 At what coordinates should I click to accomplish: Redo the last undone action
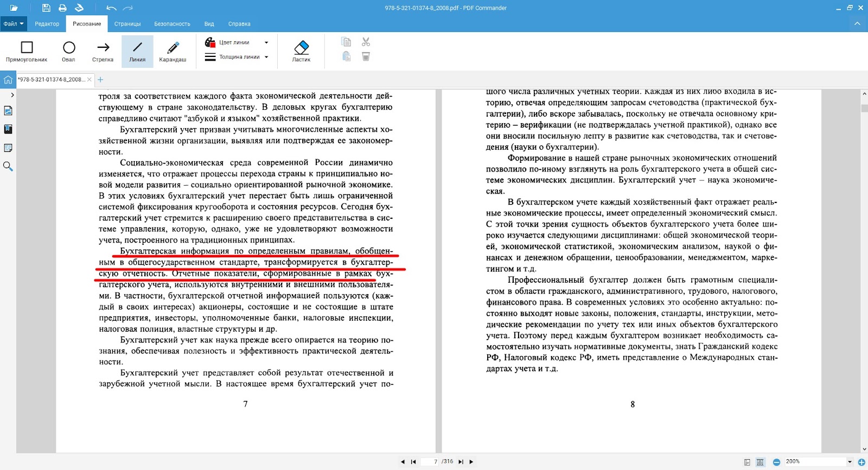[x=127, y=8]
